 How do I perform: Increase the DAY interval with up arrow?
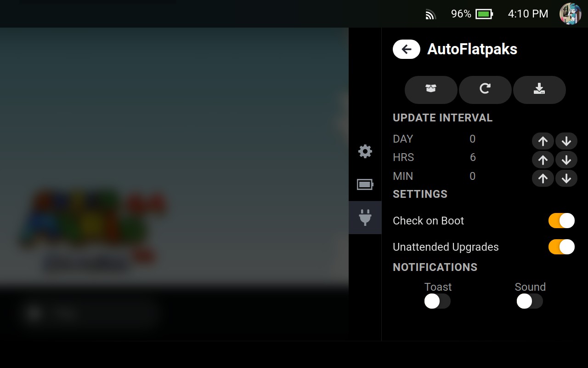tap(543, 141)
